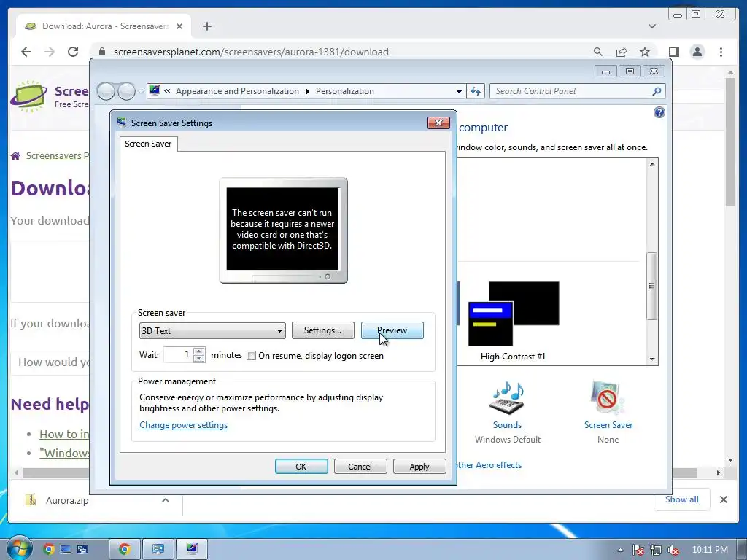Image resolution: width=747 pixels, height=560 pixels.
Task: Click the Chrome taskbar window button
Action: [125, 550]
